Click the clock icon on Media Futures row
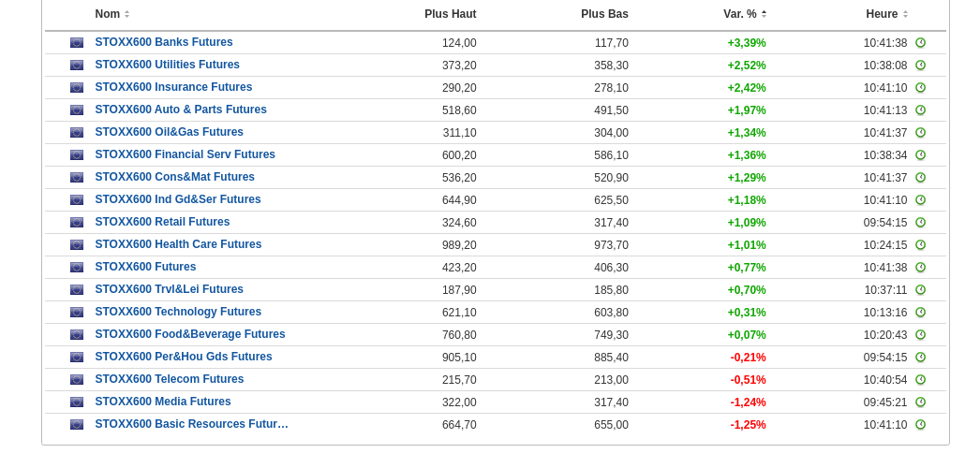Viewport: 980px width, 468px height. (920, 402)
